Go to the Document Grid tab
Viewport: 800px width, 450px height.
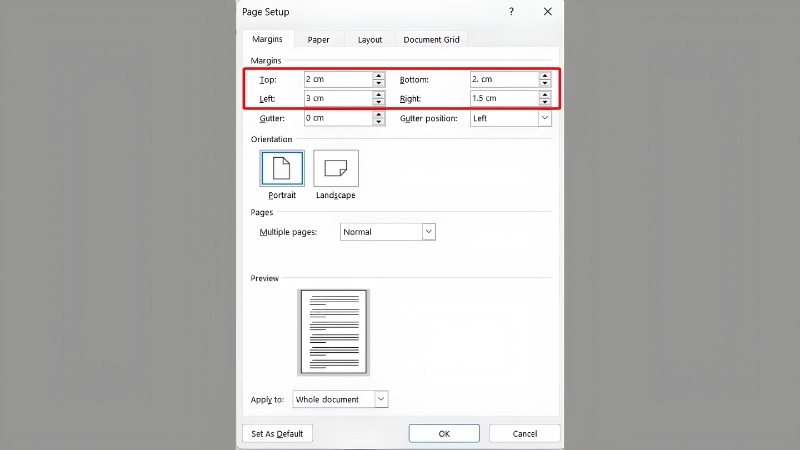tap(431, 39)
